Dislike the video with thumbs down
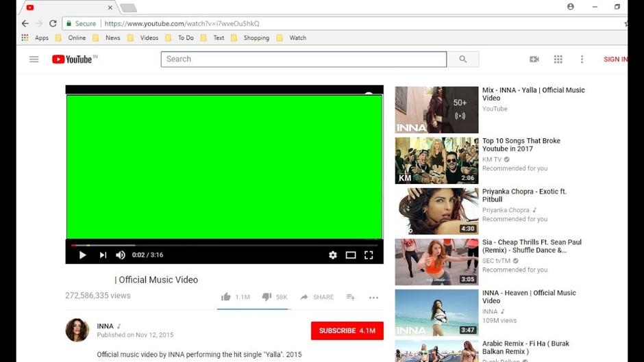This screenshot has height=362, width=644. [x=267, y=297]
